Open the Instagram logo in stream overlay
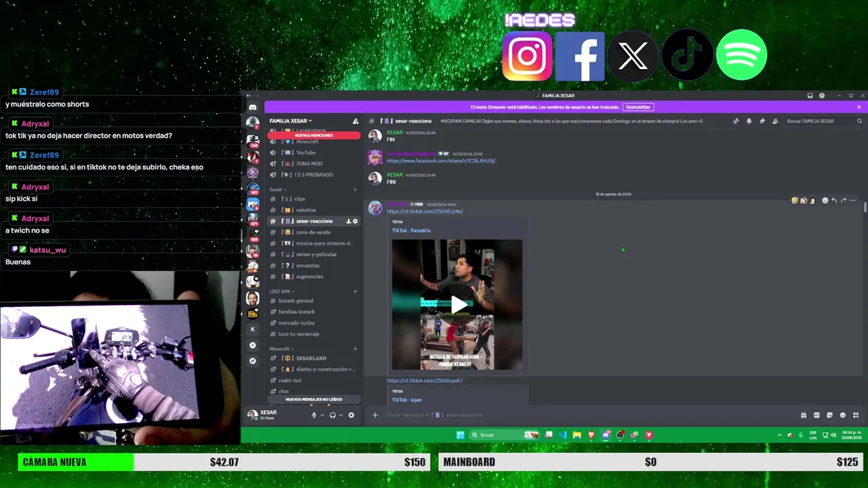 point(527,56)
